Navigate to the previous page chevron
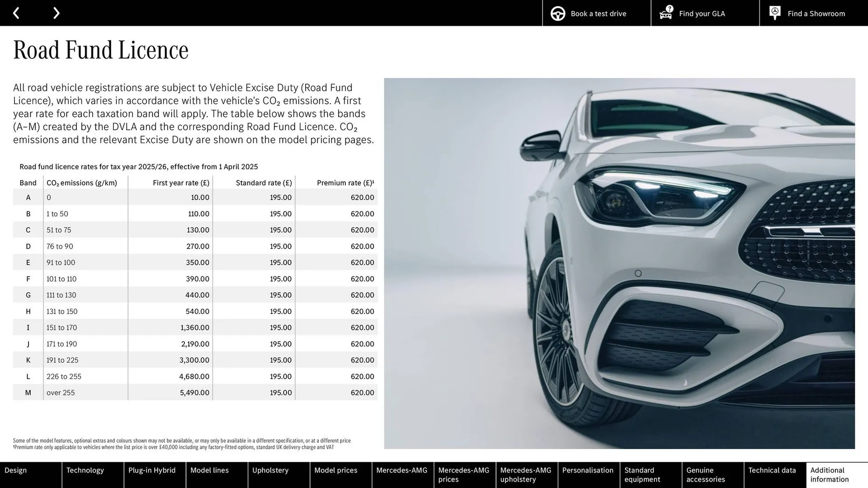868x488 pixels. pos(17,13)
